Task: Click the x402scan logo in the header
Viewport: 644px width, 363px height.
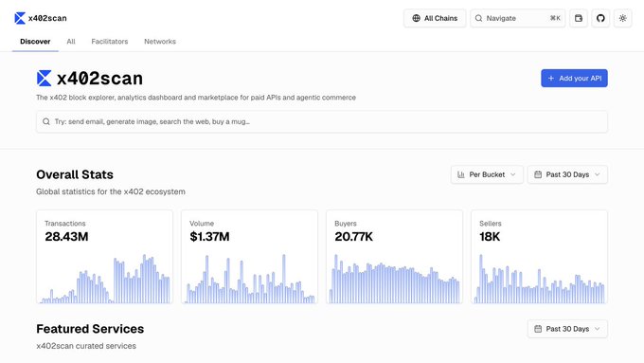Action: (20, 18)
